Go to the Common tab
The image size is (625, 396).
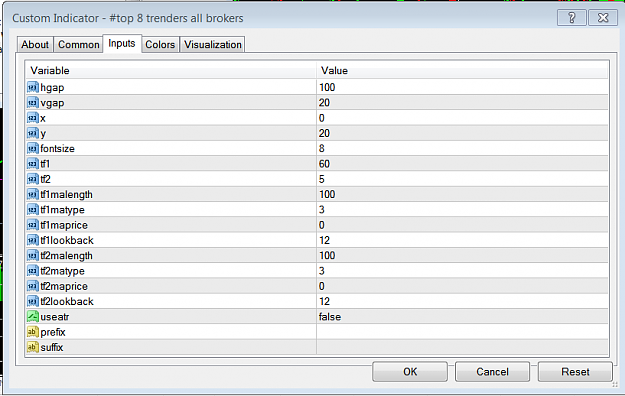pos(79,44)
